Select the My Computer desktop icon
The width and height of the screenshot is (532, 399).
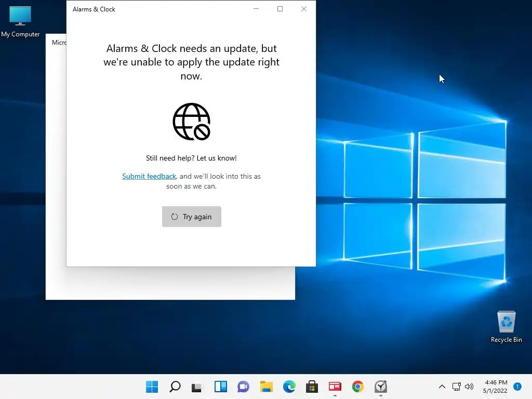pos(20,21)
